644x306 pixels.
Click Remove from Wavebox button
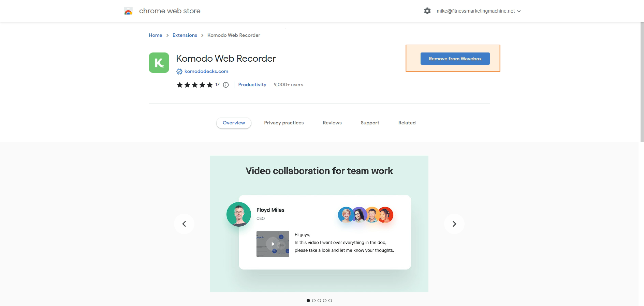click(x=455, y=59)
